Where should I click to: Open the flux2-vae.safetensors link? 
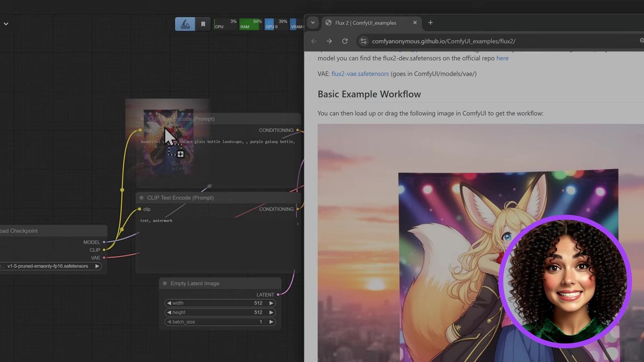[x=360, y=73]
